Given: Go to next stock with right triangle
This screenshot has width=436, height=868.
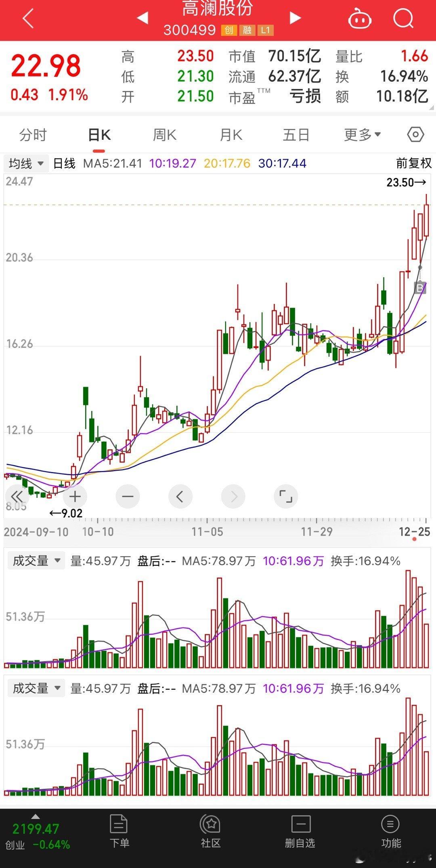Looking at the screenshot, I should 296,18.
